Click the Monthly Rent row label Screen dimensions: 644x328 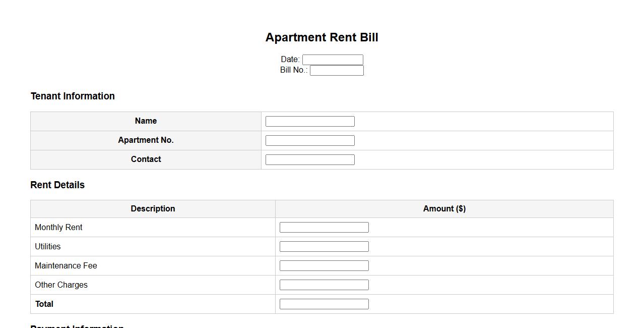[58, 227]
